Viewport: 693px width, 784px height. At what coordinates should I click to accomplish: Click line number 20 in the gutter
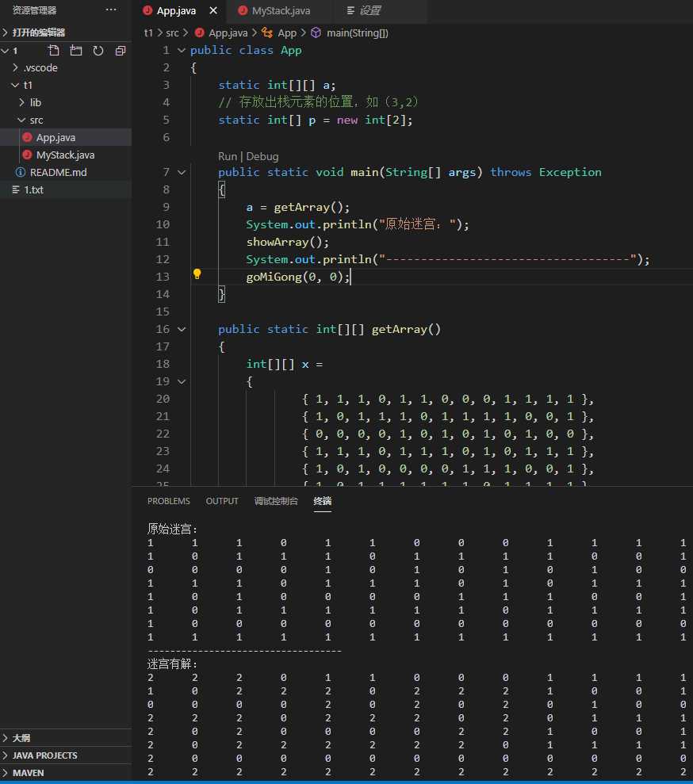(x=163, y=399)
